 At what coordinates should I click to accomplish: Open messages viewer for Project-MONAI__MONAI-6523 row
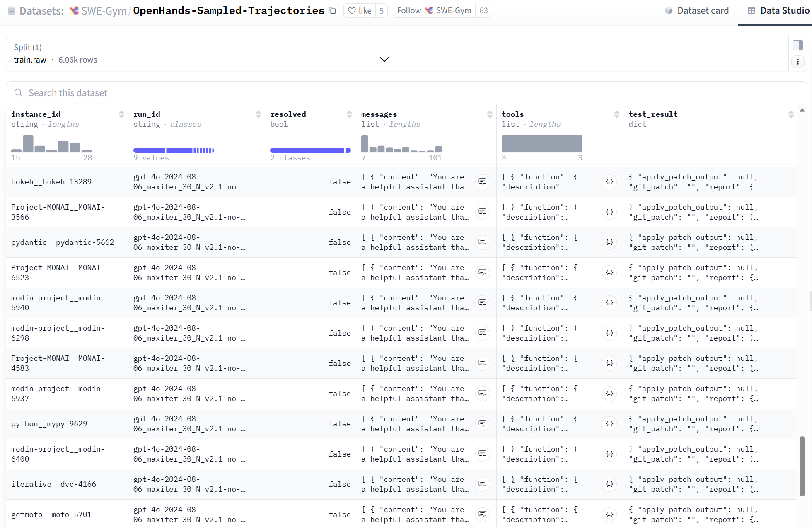[482, 272]
